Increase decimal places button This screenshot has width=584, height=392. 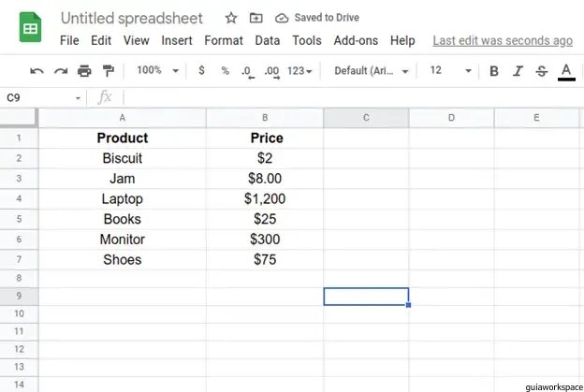pos(272,71)
